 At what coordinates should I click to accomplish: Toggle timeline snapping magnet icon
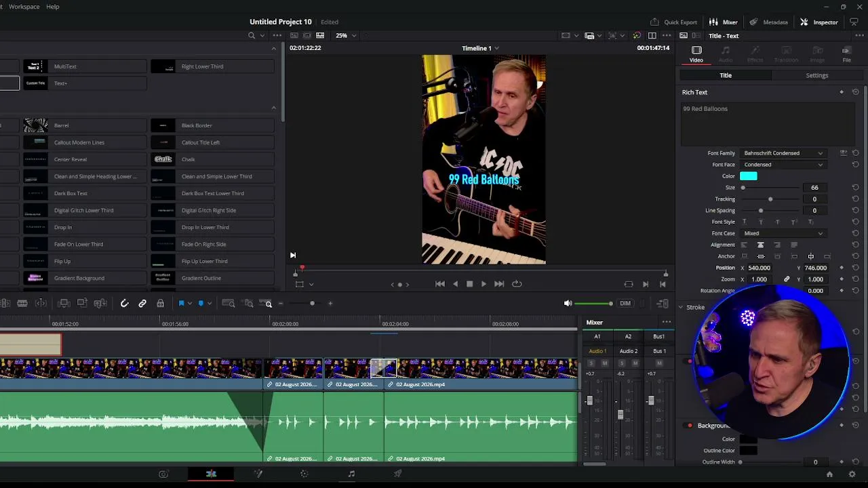tap(125, 304)
